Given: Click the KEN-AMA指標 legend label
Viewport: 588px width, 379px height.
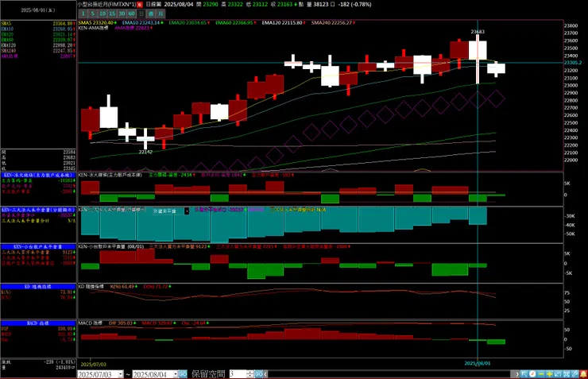Looking at the screenshot, I should pos(94,28).
